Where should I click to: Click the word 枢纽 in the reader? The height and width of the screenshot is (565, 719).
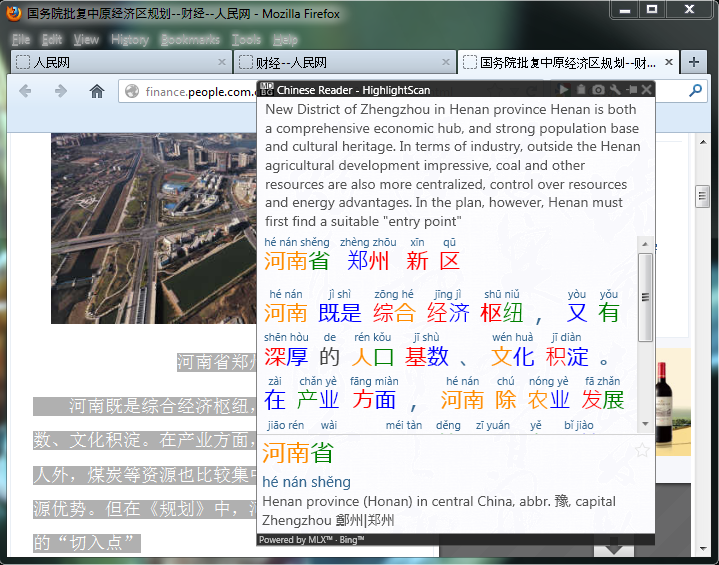[x=502, y=313]
